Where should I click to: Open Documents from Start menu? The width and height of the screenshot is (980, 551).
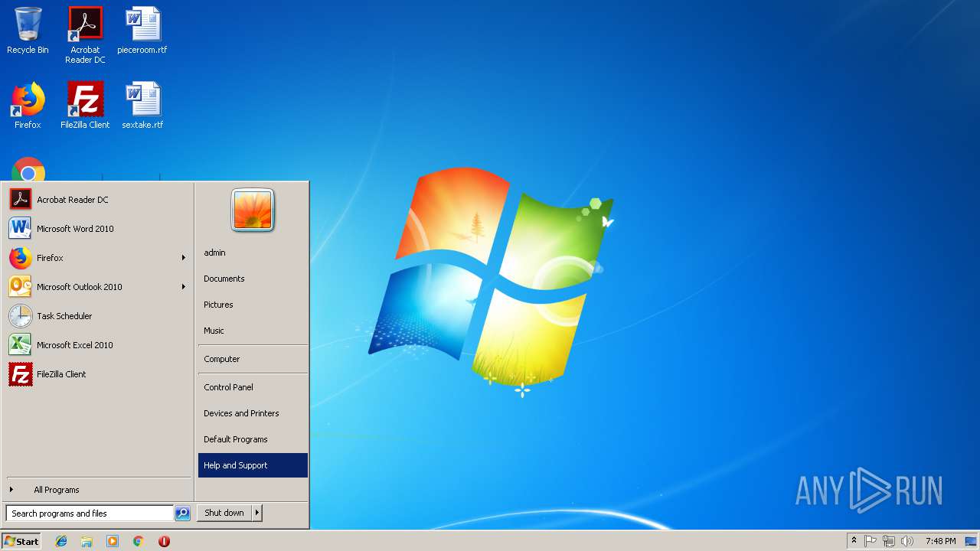point(253,279)
